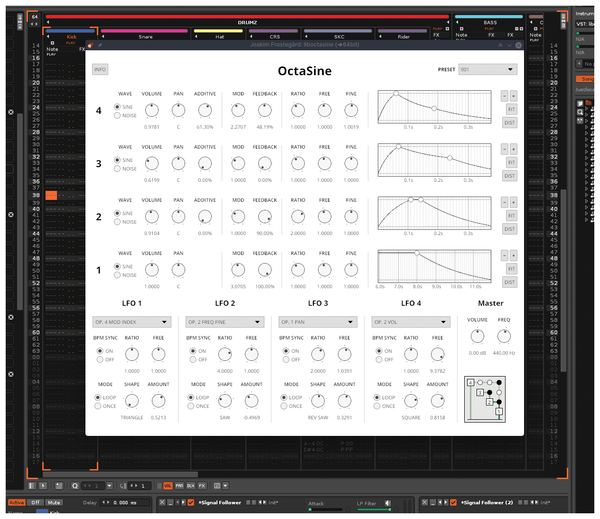The width and height of the screenshot is (600, 519).
Task: Open LFO 4 target dropdown (OP. 2 VOL)
Action: [x=411, y=322]
